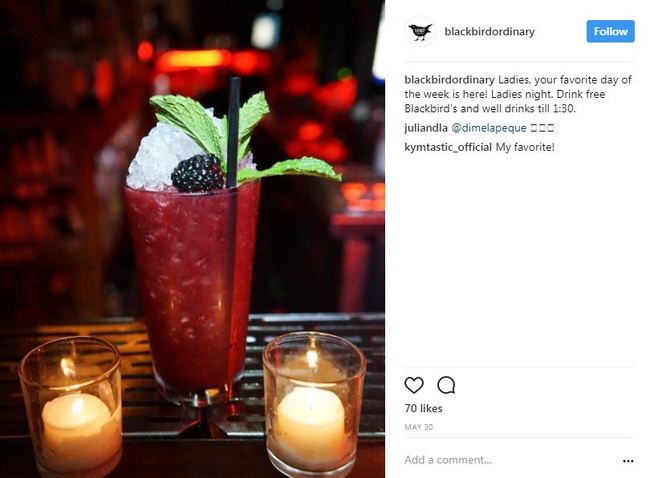Click blackbirdordinary name in the caption
Viewport: 650px width, 478px height.
click(x=449, y=80)
